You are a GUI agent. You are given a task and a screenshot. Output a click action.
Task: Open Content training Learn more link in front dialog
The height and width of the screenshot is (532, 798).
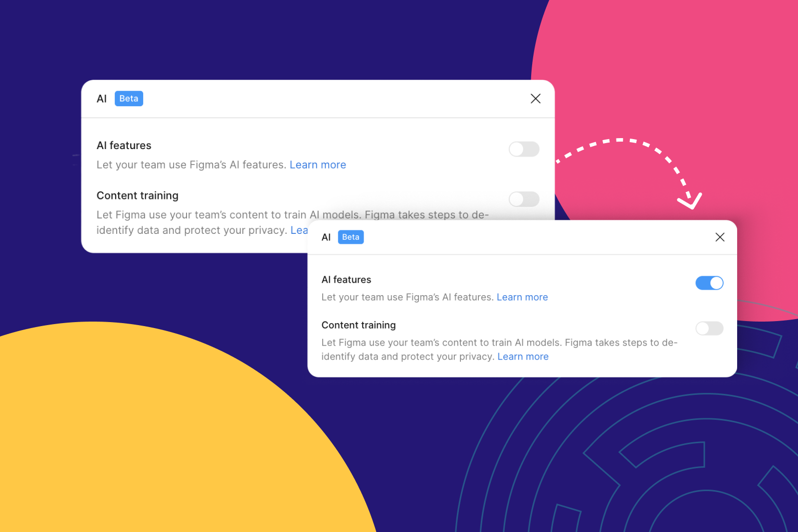523,356
